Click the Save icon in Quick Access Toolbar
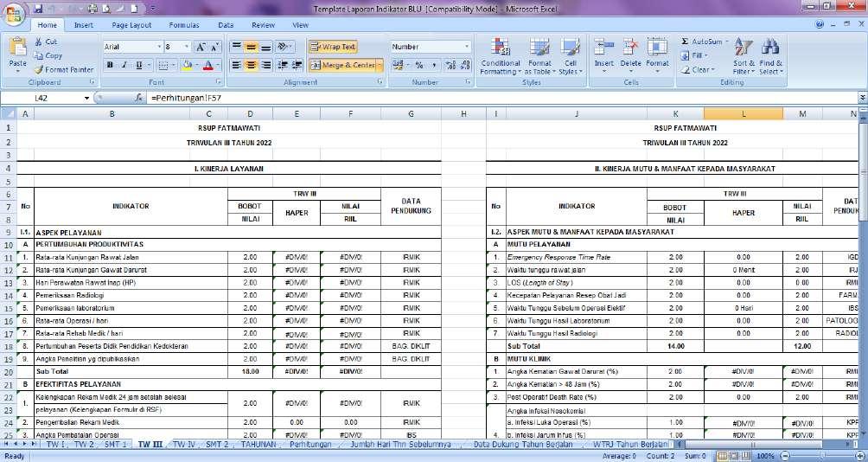This screenshot has width=868, height=462. (x=38, y=9)
